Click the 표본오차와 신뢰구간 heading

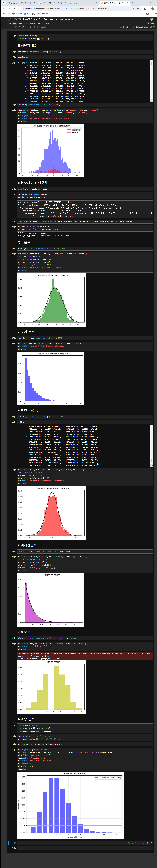32,183
